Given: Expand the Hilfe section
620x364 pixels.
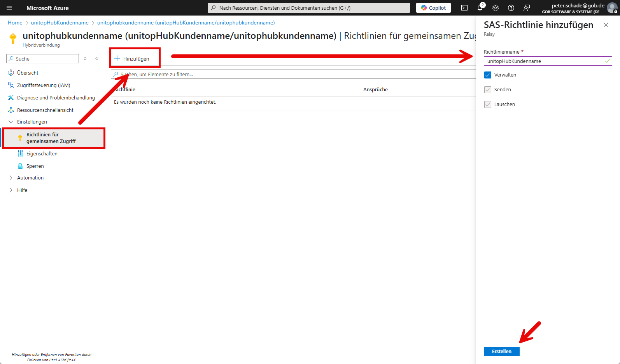Looking at the screenshot, I should coord(11,190).
